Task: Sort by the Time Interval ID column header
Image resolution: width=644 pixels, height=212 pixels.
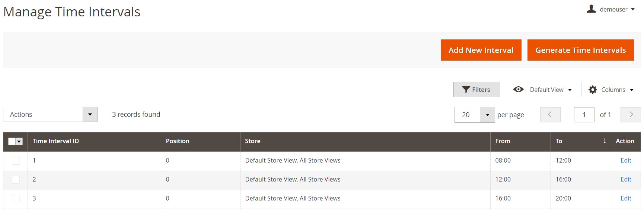Action: pos(56,141)
